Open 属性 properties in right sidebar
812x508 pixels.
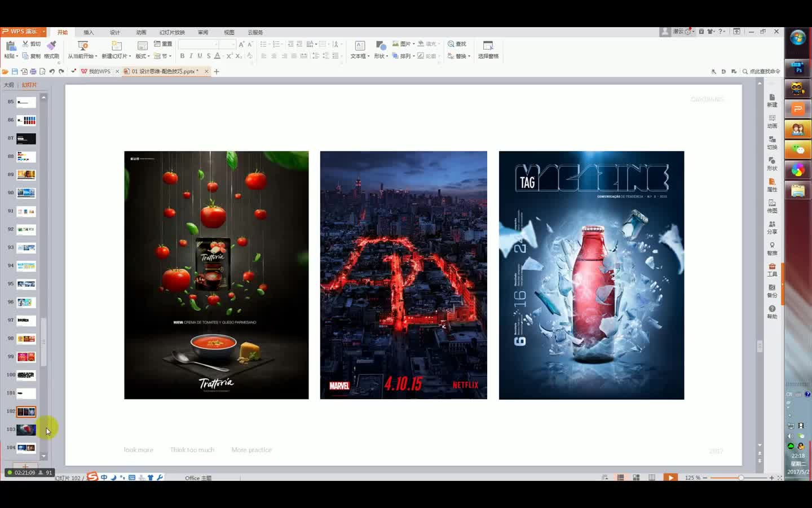(772, 185)
